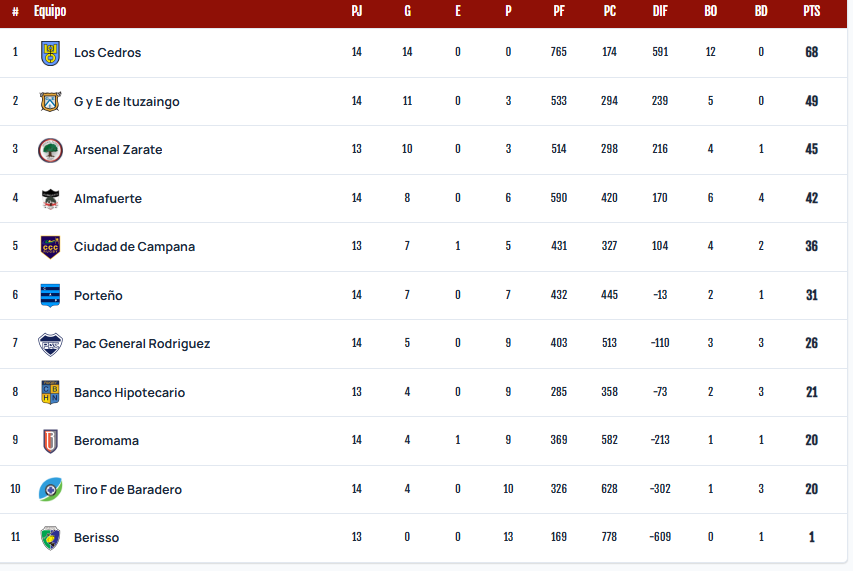This screenshot has height=571, width=853.
Task: Open the Los Cedros team name link
Action: click(x=107, y=53)
